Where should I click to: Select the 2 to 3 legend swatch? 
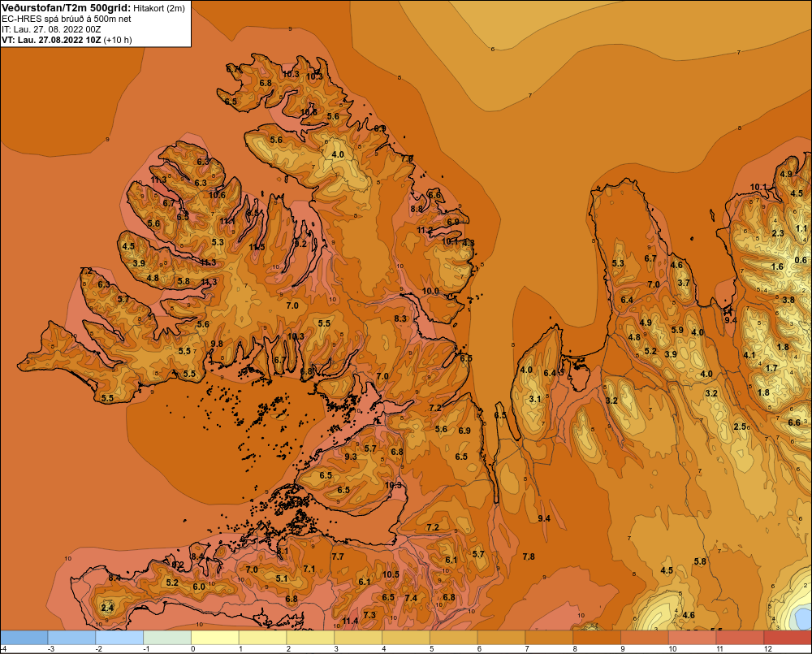[x=310, y=637]
